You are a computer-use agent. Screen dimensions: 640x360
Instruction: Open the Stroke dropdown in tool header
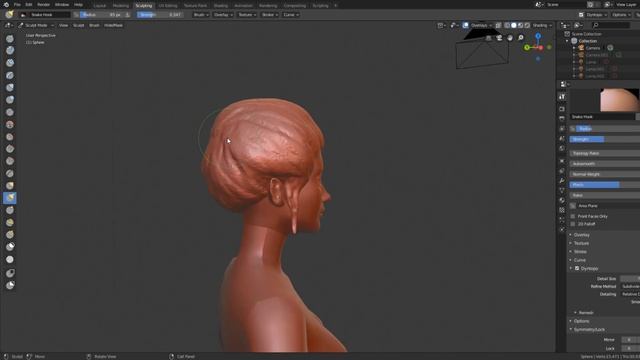point(270,15)
